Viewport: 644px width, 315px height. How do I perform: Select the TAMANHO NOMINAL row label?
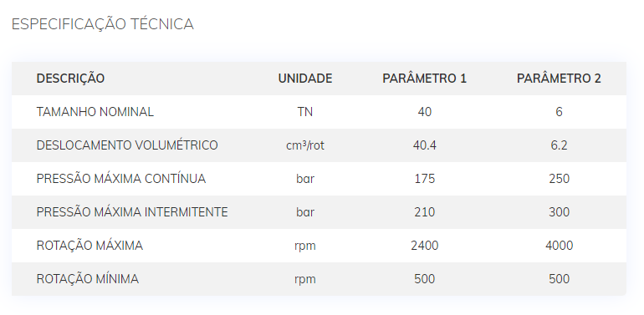95,112
